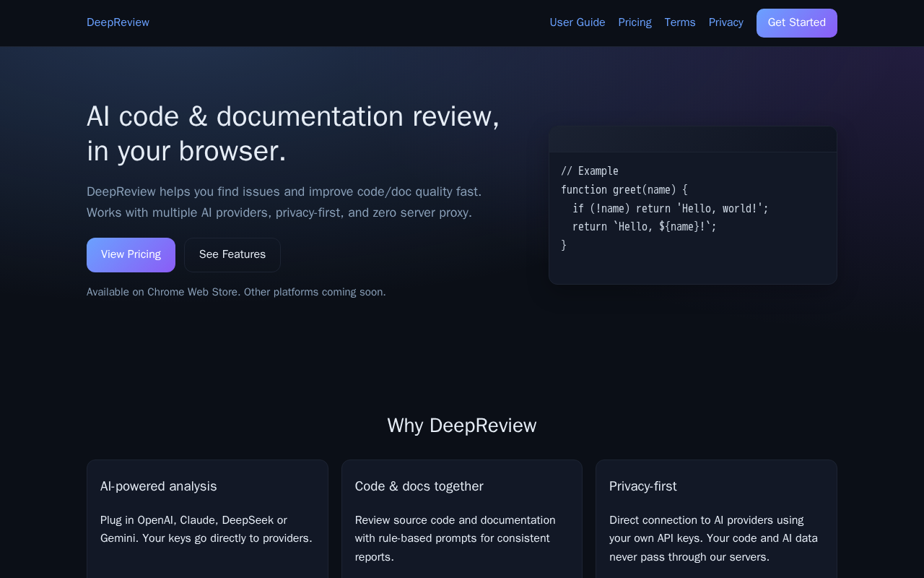Click the code example panel header bar
Viewport: 924px width, 578px height.
point(693,139)
